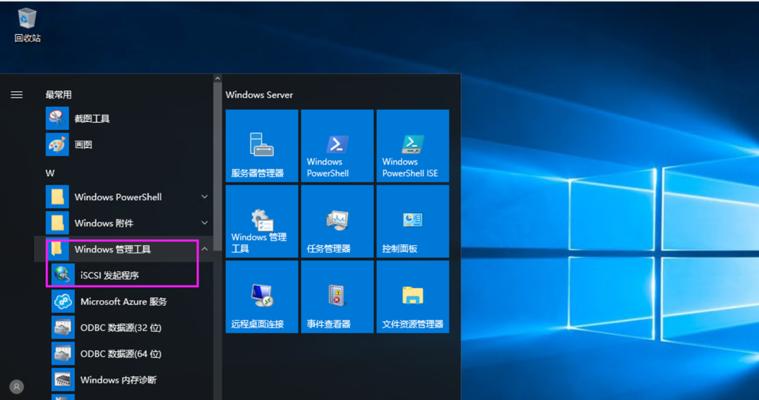Screen dimensions: 759x400
Task: Click the hamburger menu icon in Start
Action: point(16,94)
